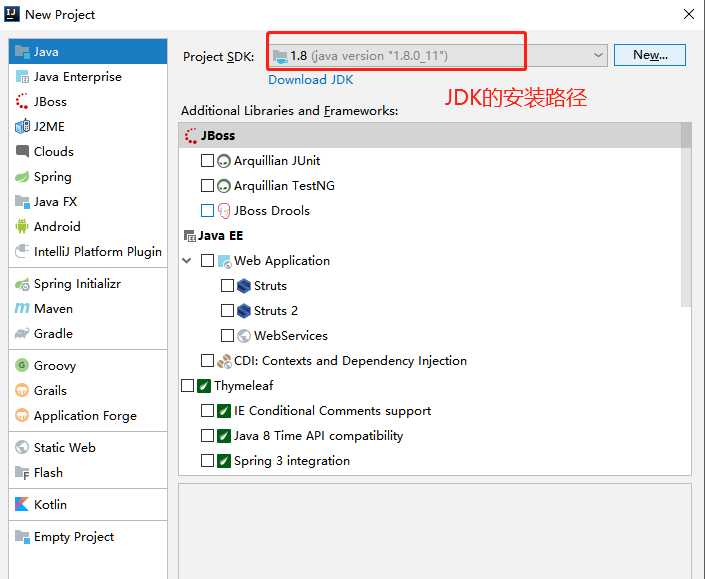Check the JBoss Drools checkbox

(x=207, y=210)
